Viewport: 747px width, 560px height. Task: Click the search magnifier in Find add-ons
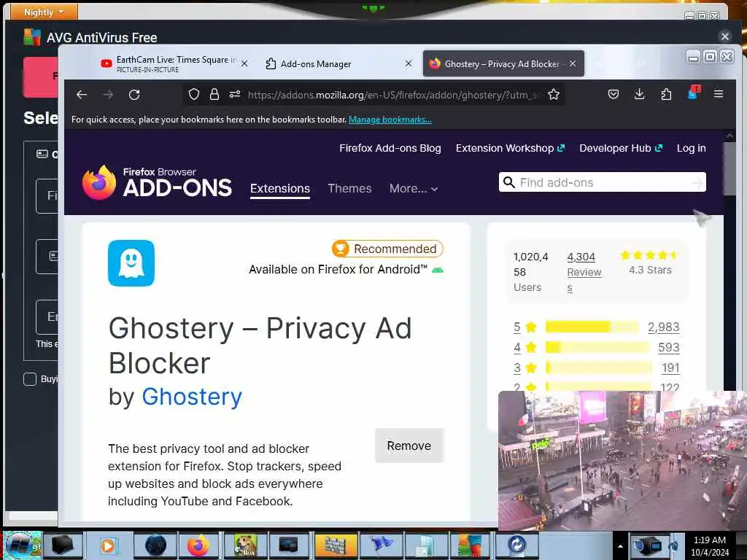pos(508,182)
